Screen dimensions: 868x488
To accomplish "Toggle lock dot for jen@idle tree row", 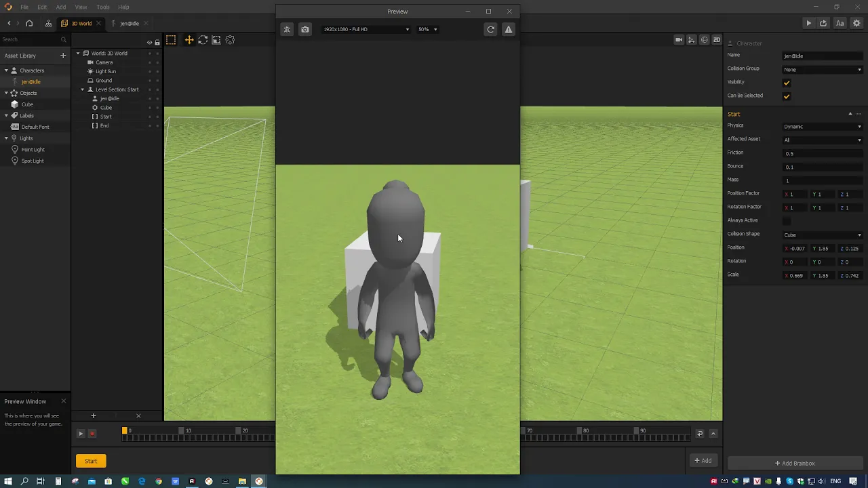I will [157, 99].
